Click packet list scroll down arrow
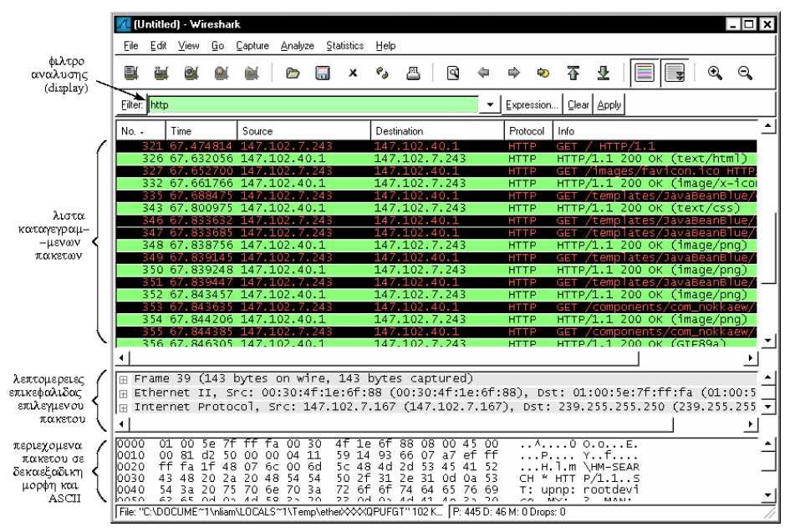800x532 pixels. click(x=768, y=341)
